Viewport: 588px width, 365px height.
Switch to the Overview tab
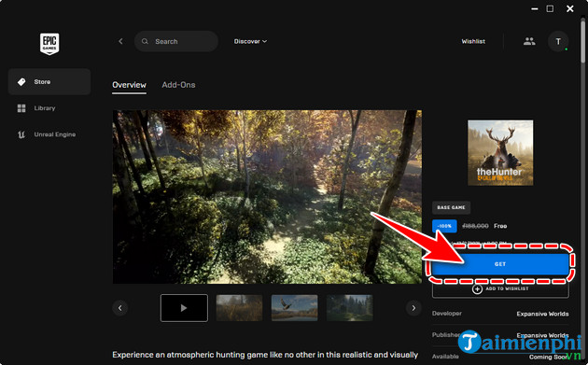tap(129, 85)
